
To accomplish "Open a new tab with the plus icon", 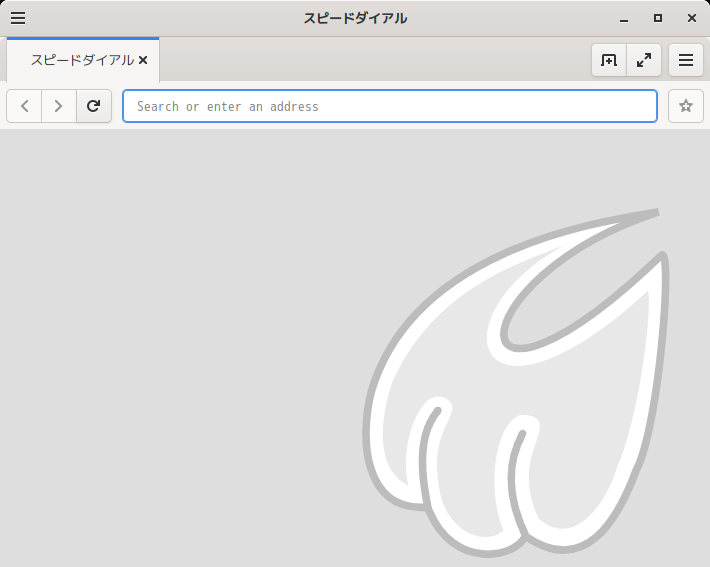I will (x=609, y=60).
